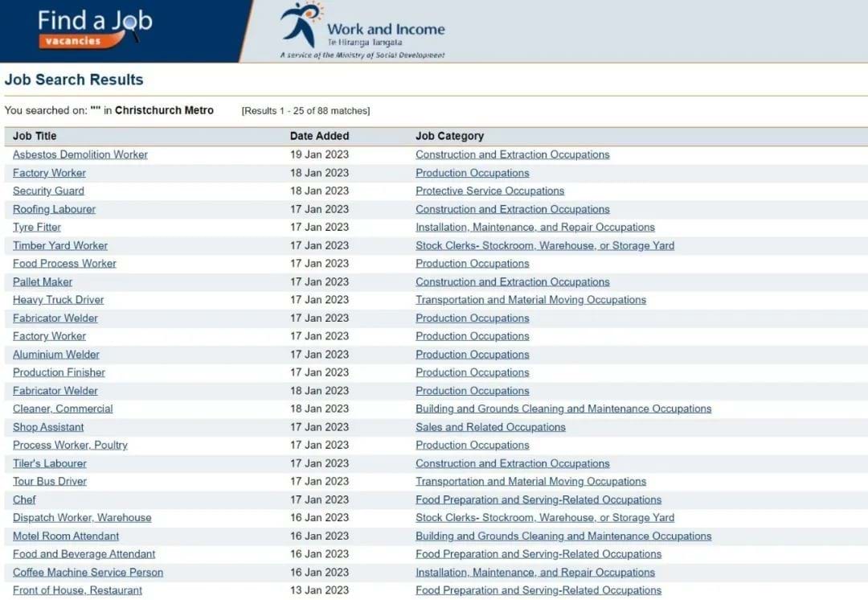Click the date cell in the Chef row
The height and width of the screenshot is (600, 868).
319,499
